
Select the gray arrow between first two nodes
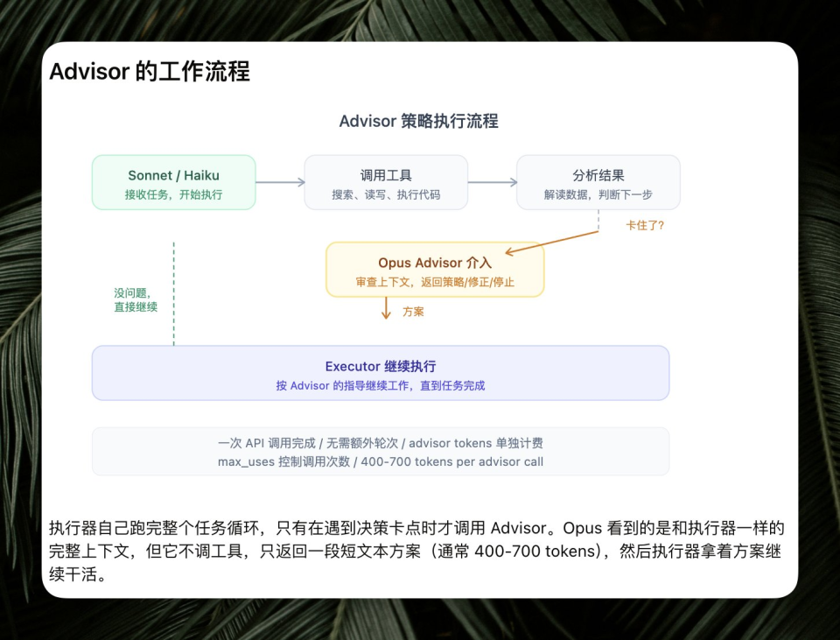point(278,182)
